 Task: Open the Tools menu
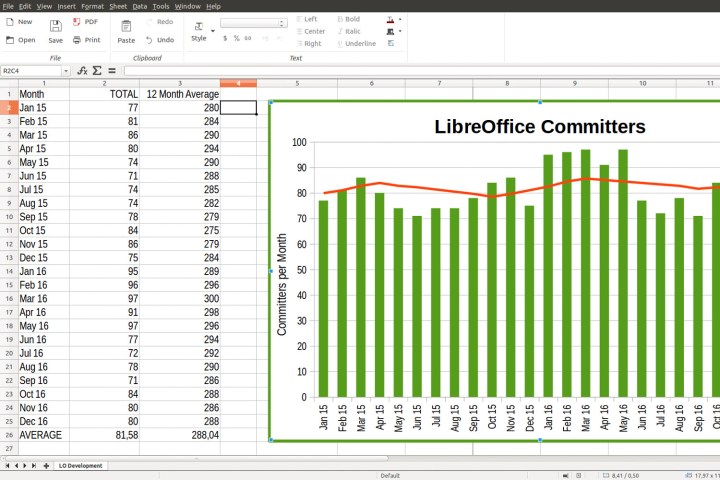[x=161, y=6]
